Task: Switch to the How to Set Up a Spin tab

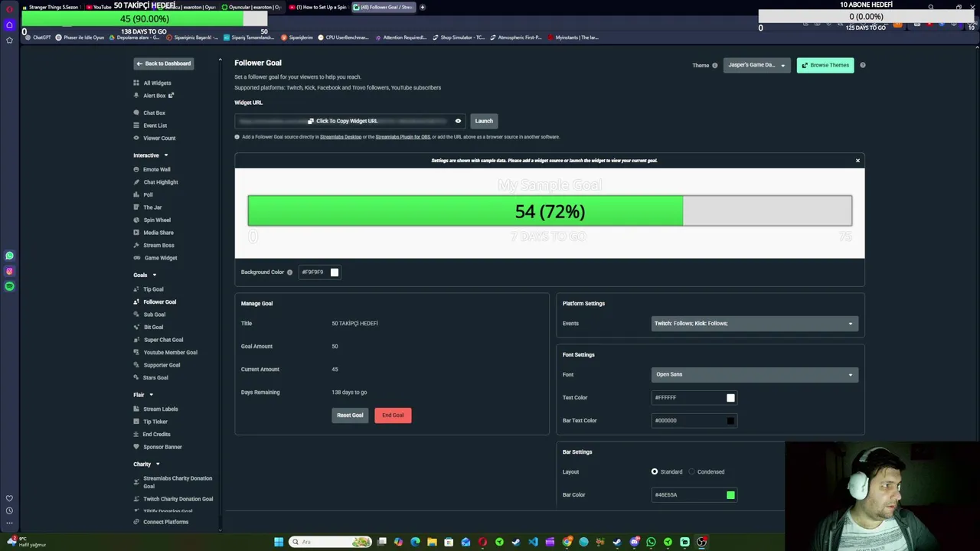Action: [319, 7]
